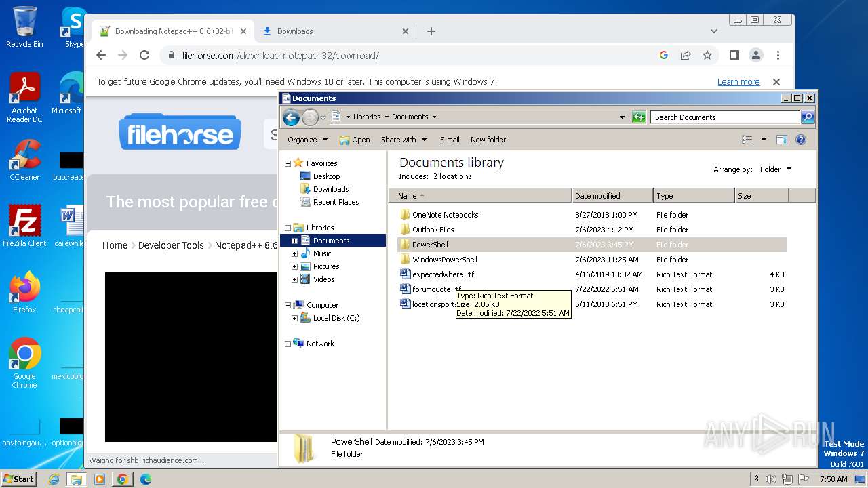Open the view options dropdown arrow

[x=764, y=140]
